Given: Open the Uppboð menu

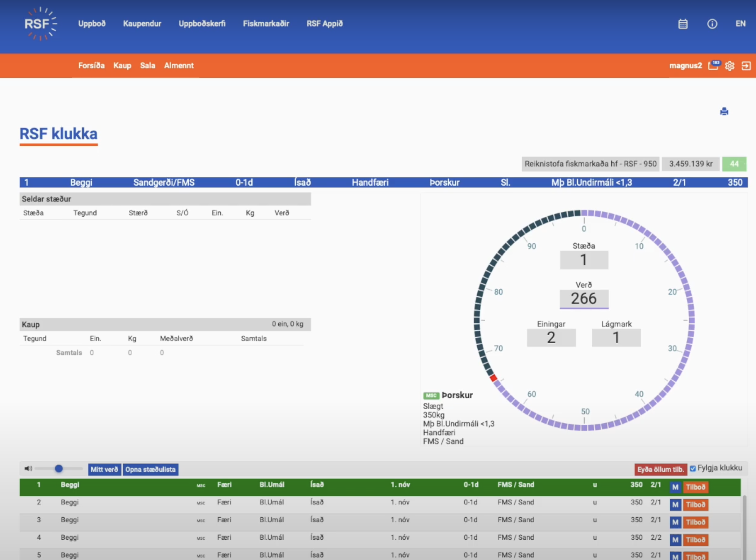Looking at the screenshot, I should click(92, 24).
